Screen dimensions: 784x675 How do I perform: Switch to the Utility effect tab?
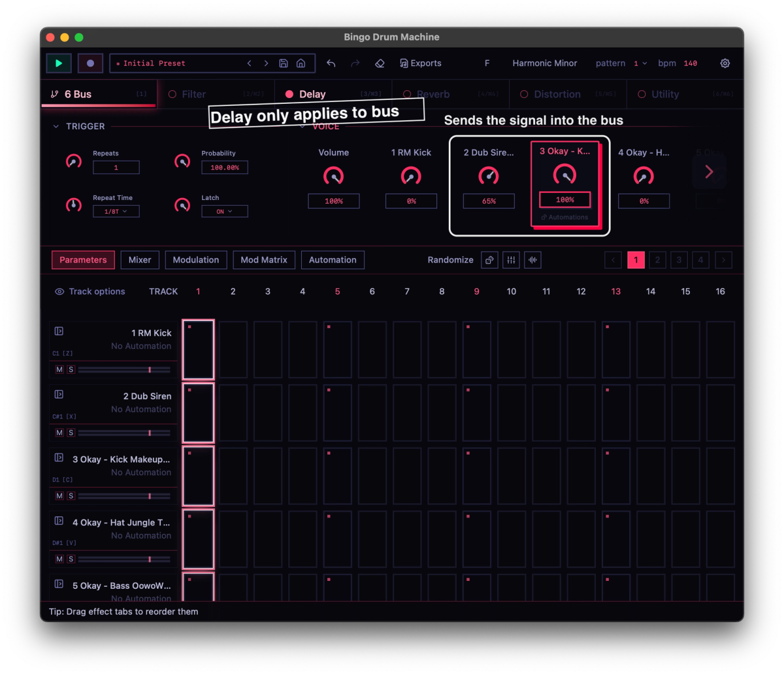tap(685, 94)
